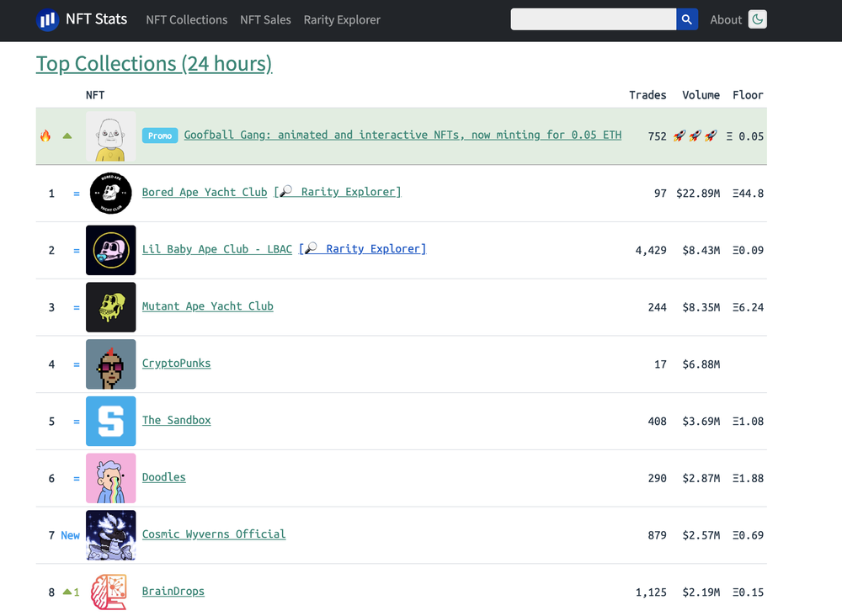Click the green up arrow in promo row
Screen dimensions: 842x616
click(x=67, y=135)
